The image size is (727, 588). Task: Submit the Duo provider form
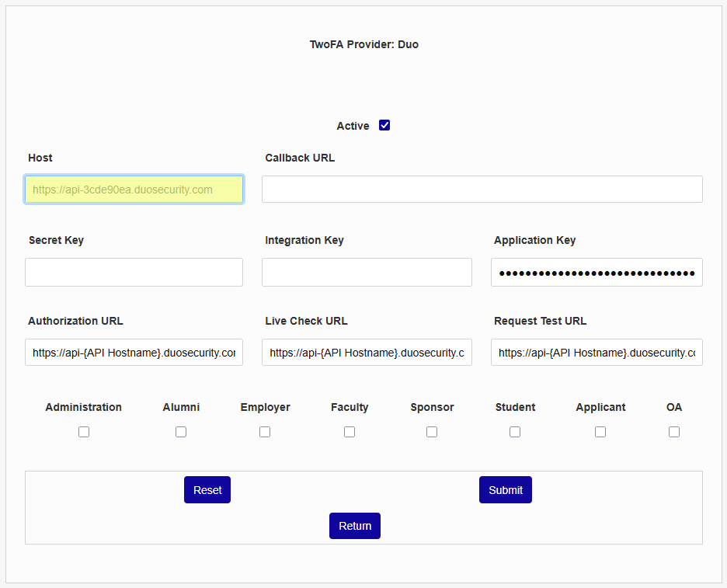506,490
